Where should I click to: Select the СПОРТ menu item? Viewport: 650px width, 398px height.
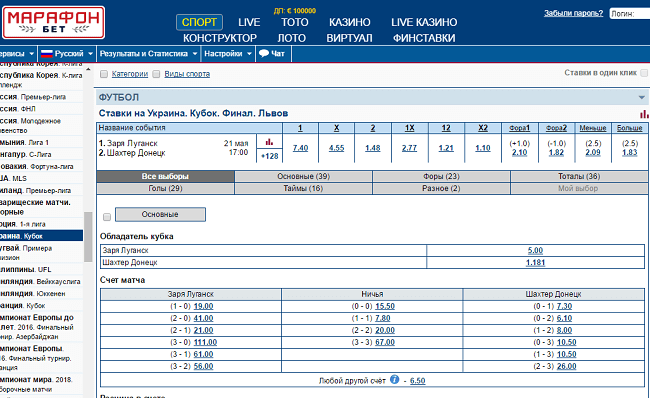(x=199, y=22)
